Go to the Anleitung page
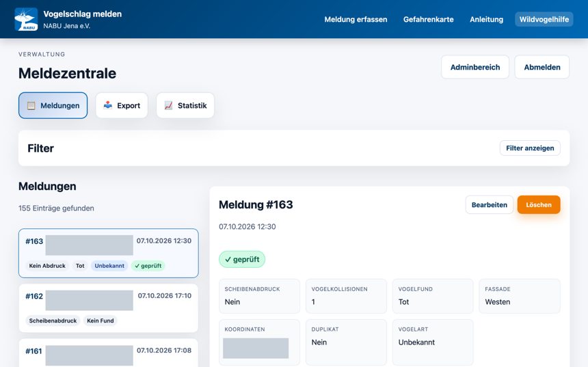 coord(486,20)
